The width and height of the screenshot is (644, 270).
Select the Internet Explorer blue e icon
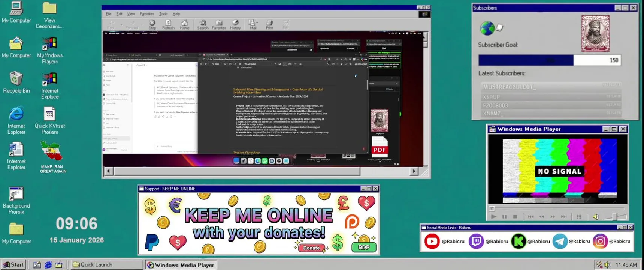(x=16, y=120)
